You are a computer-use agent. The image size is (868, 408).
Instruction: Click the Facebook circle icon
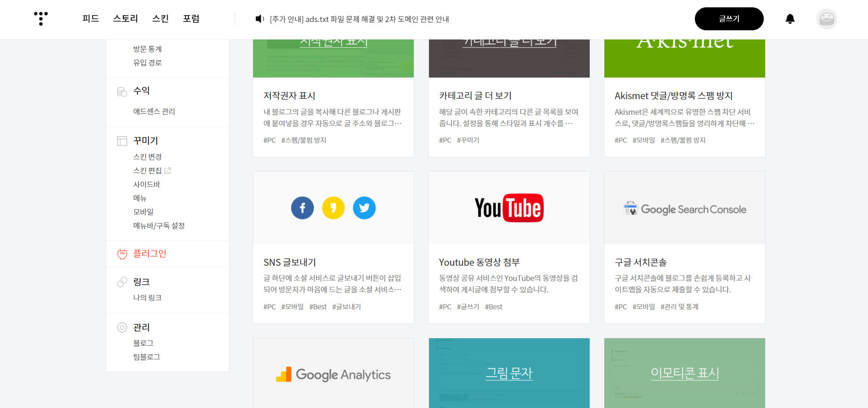tap(302, 208)
